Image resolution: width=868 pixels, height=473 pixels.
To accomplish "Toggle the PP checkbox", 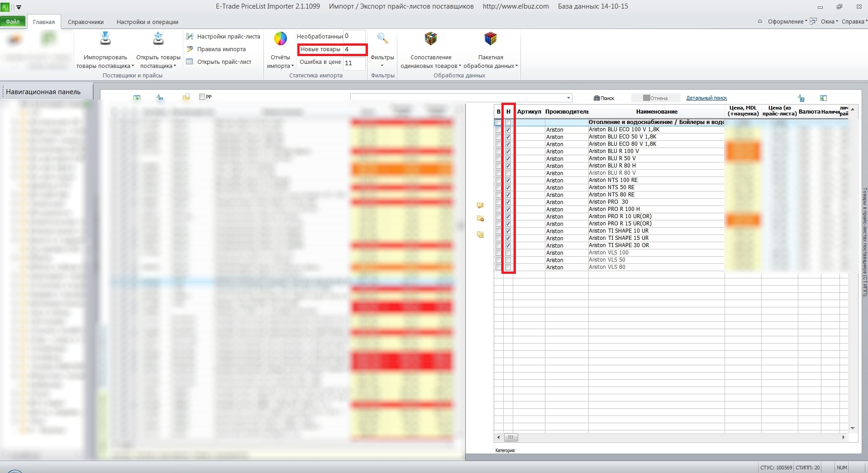I will pyautogui.click(x=202, y=97).
